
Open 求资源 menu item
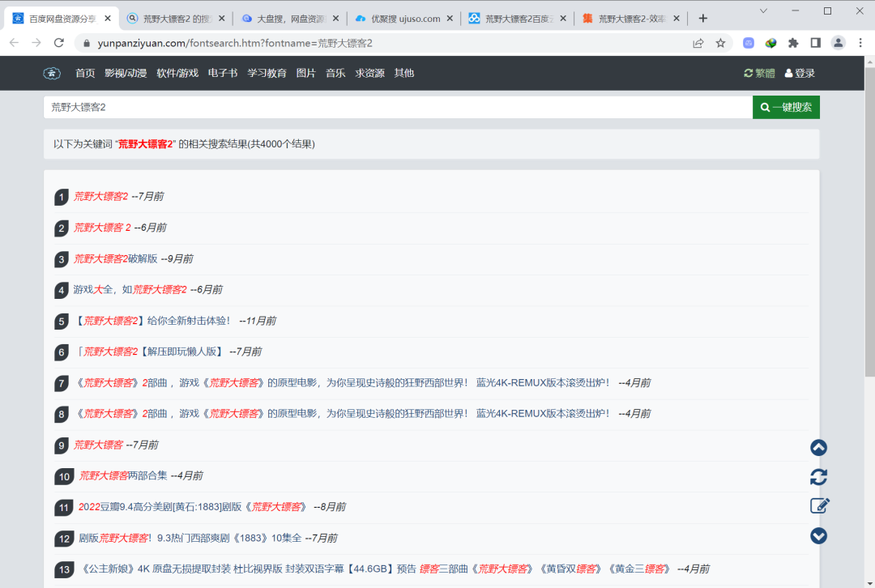click(370, 73)
